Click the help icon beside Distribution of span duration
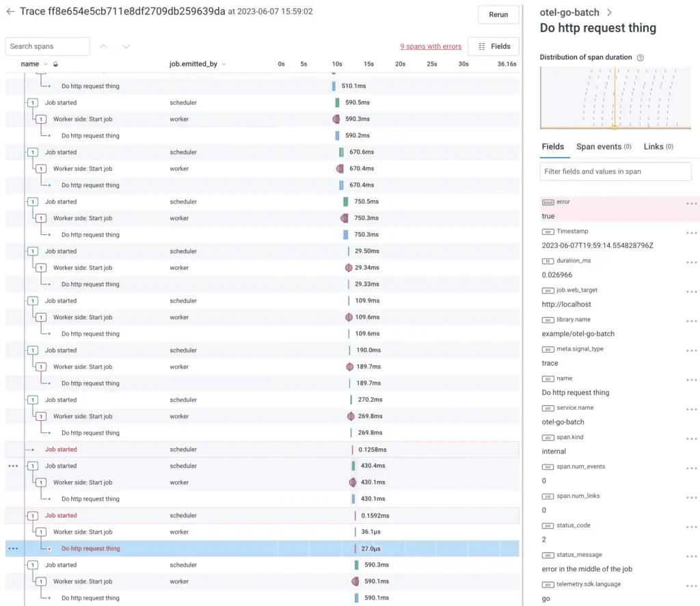This screenshot has height=606, width=700. tap(640, 58)
